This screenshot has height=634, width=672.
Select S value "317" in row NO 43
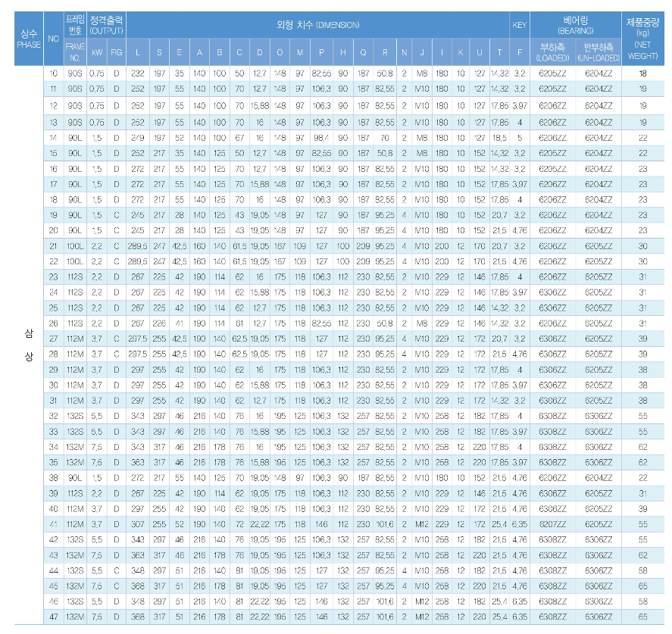pyautogui.click(x=159, y=555)
